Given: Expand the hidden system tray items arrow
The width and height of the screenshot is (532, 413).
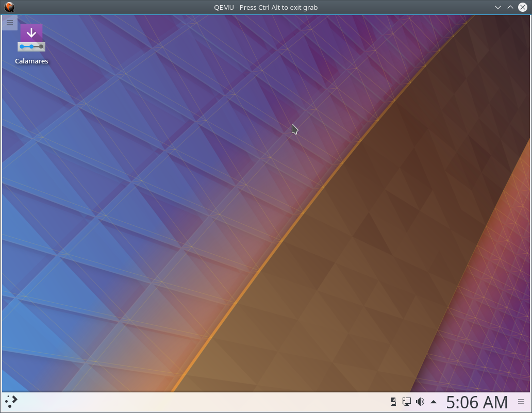Looking at the screenshot, I should pos(433,402).
